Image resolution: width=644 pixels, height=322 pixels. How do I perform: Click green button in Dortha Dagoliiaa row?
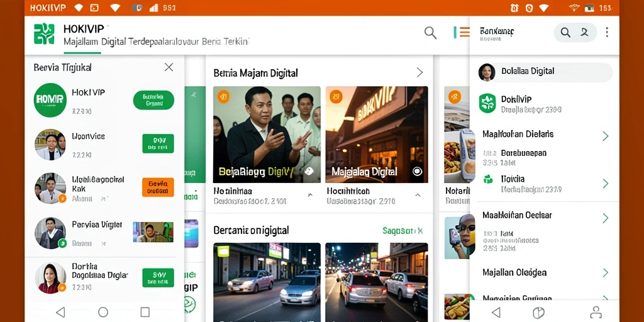(158, 277)
